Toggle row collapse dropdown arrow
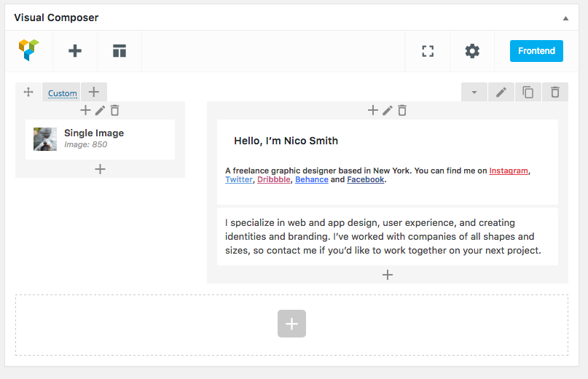 (x=474, y=92)
